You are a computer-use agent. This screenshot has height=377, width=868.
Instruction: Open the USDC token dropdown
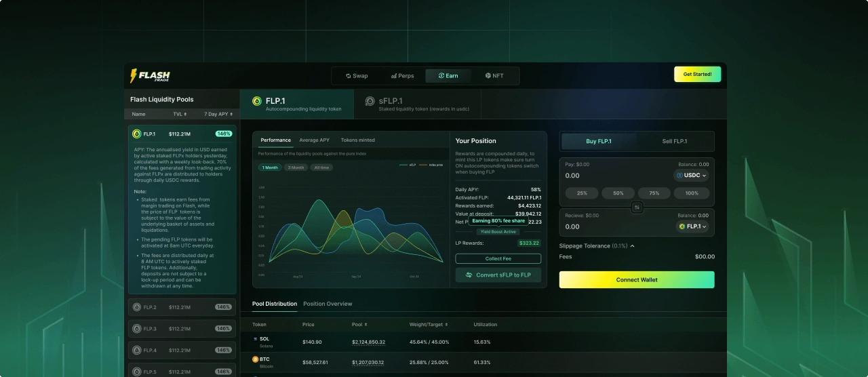point(691,176)
